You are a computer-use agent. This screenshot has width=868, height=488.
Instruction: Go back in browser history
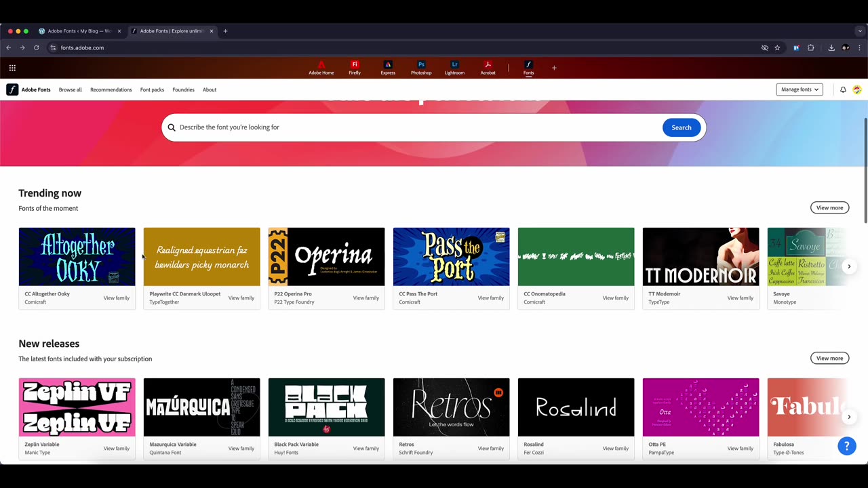click(x=8, y=47)
